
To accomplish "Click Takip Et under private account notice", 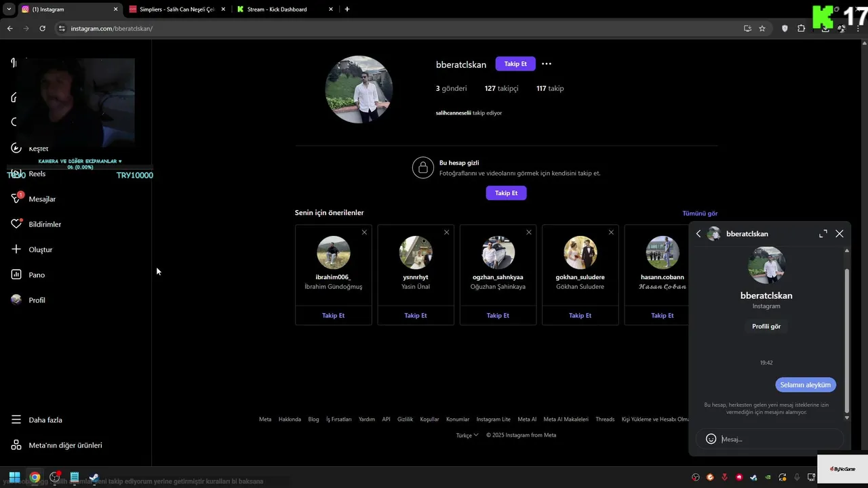I will point(506,193).
